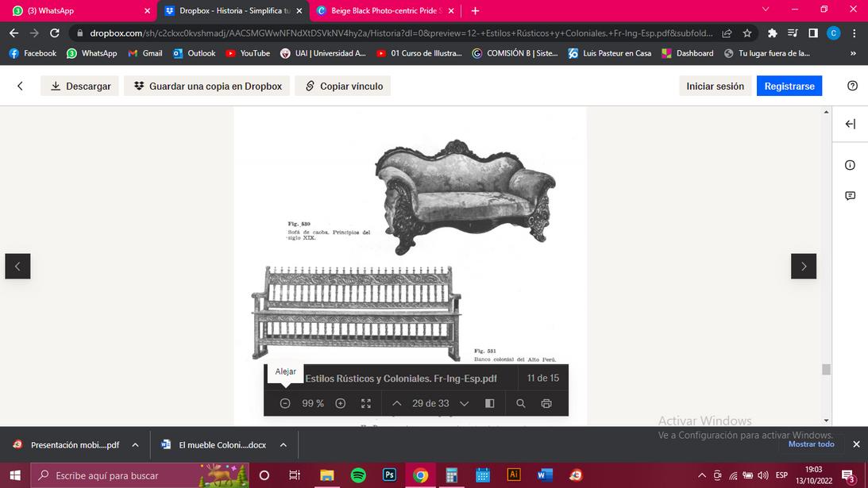
Task: Go back with the Dropbox preview back chevron
Action: tap(21, 86)
